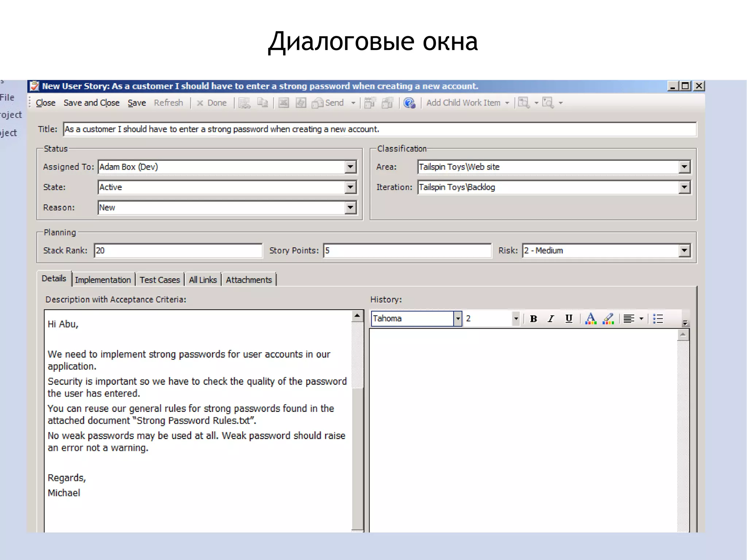This screenshot has width=747, height=560.
Task: Click the History toolbar overflow arrow
Action: pyautogui.click(x=685, y=323)
